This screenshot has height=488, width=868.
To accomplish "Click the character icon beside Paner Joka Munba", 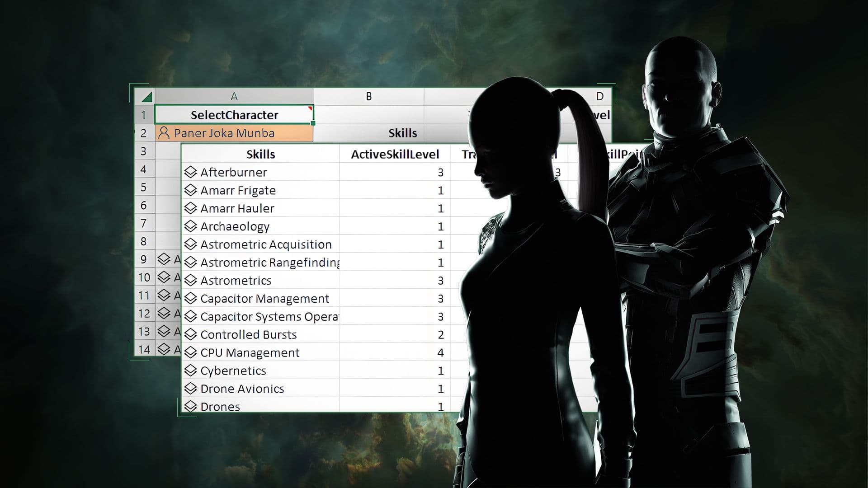I will point(164,133).
